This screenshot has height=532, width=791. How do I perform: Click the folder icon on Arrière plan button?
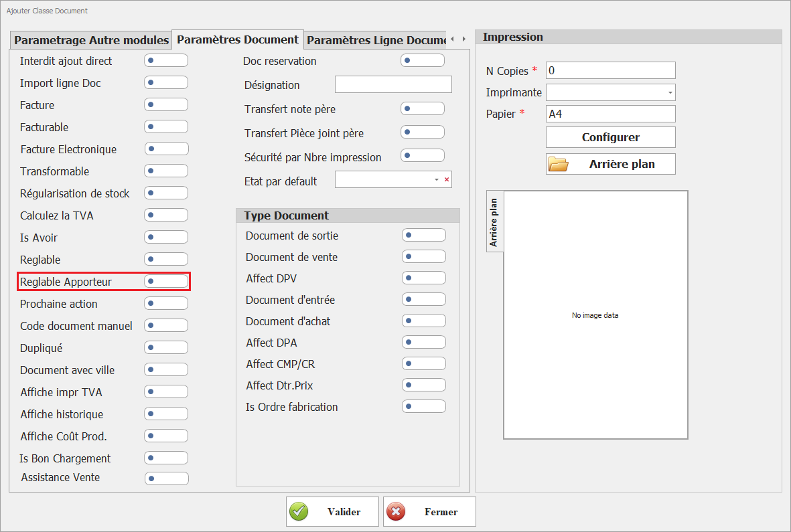[559, 164]
